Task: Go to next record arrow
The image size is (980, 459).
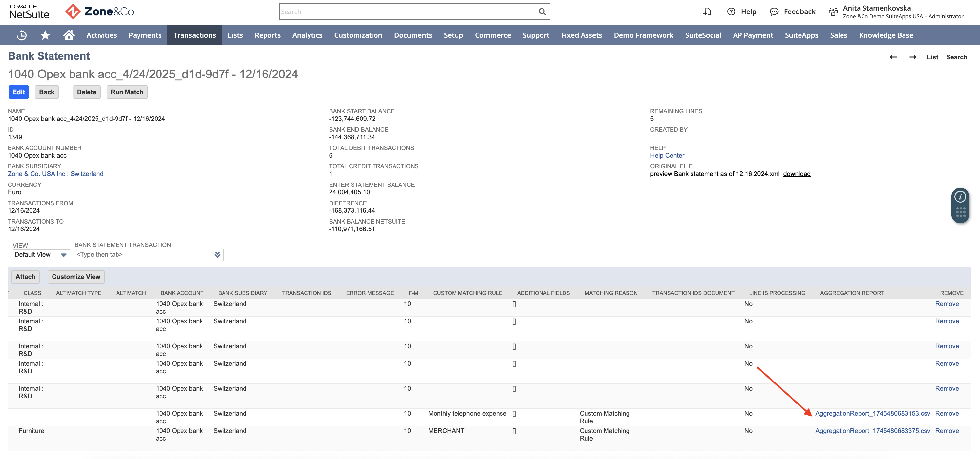Action: [913, 57]
